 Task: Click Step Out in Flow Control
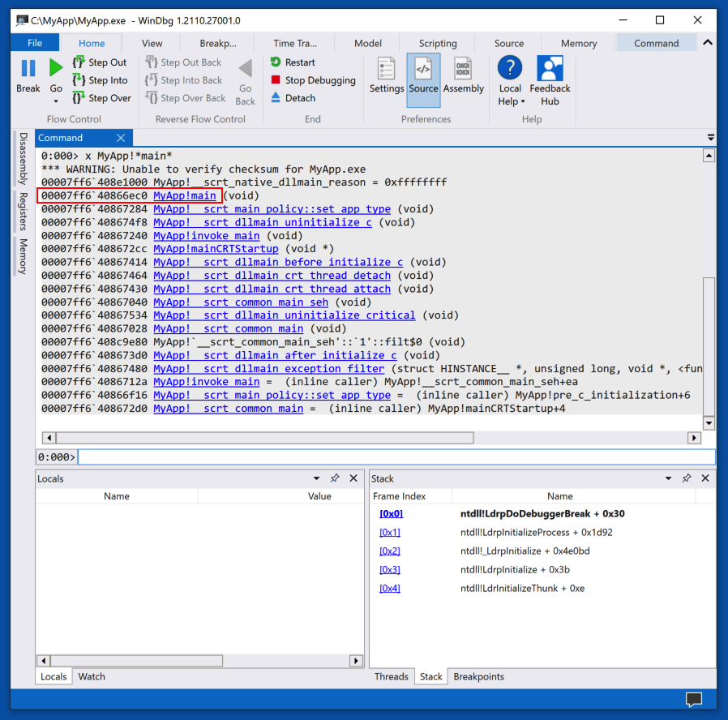tap(100, 62)
